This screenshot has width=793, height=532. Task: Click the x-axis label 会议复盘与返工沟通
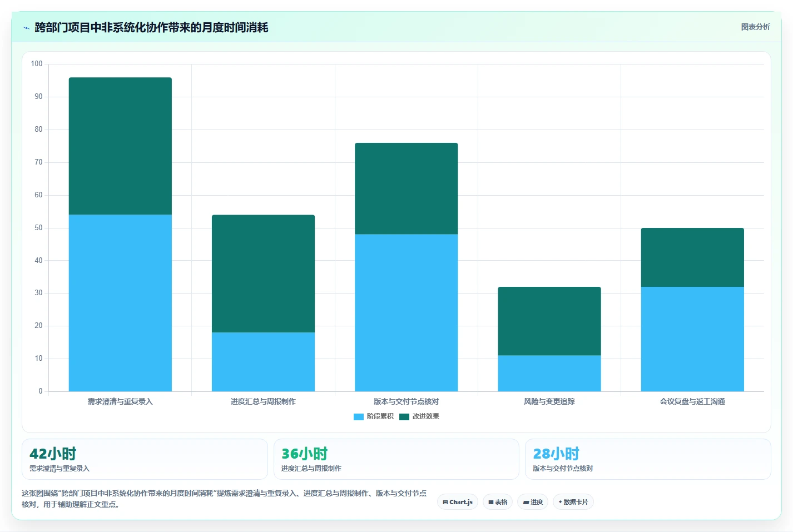[692, 401]
